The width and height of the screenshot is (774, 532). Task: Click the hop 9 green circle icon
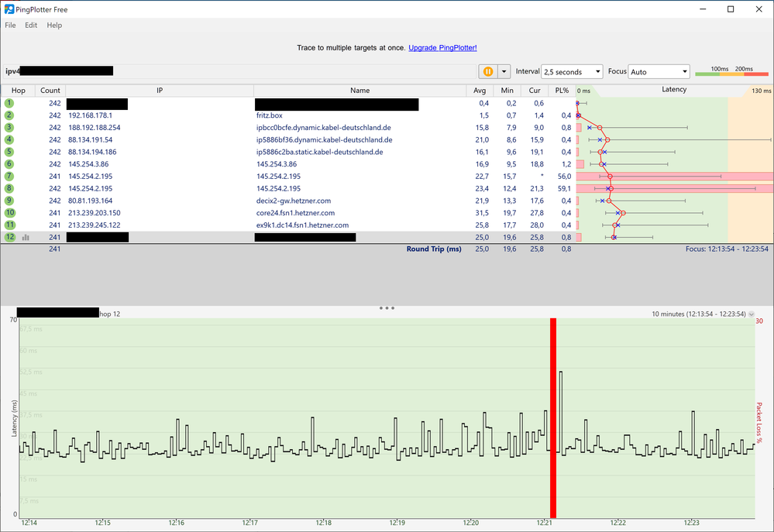pos(9,201)
